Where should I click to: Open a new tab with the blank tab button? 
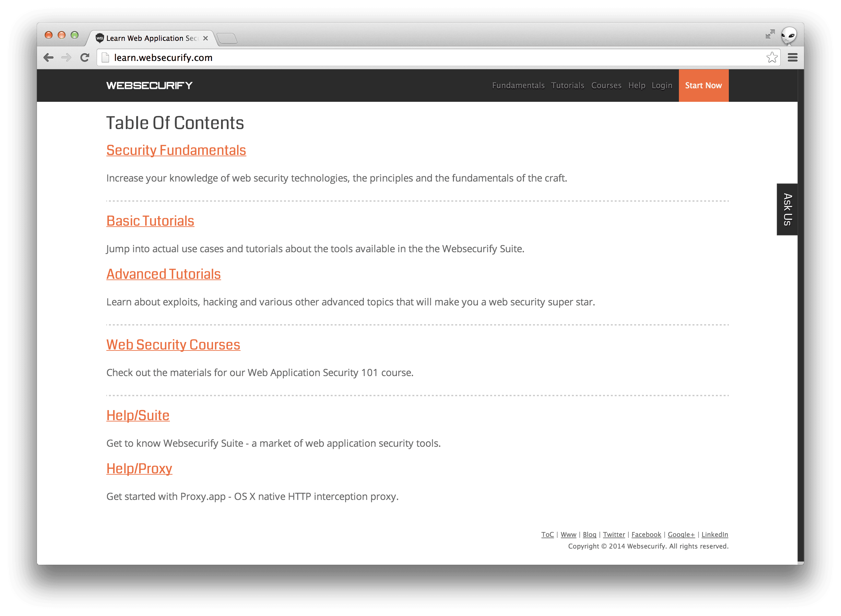point(227,38)
